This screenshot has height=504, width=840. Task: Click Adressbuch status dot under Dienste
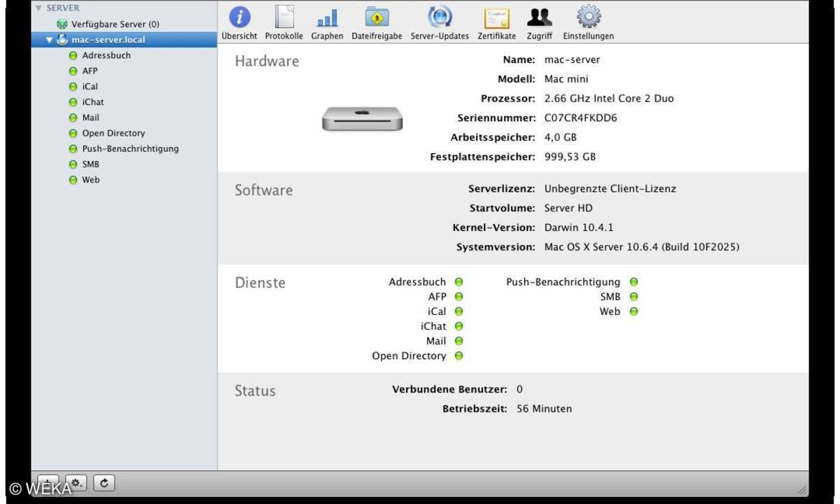point(459,282)
